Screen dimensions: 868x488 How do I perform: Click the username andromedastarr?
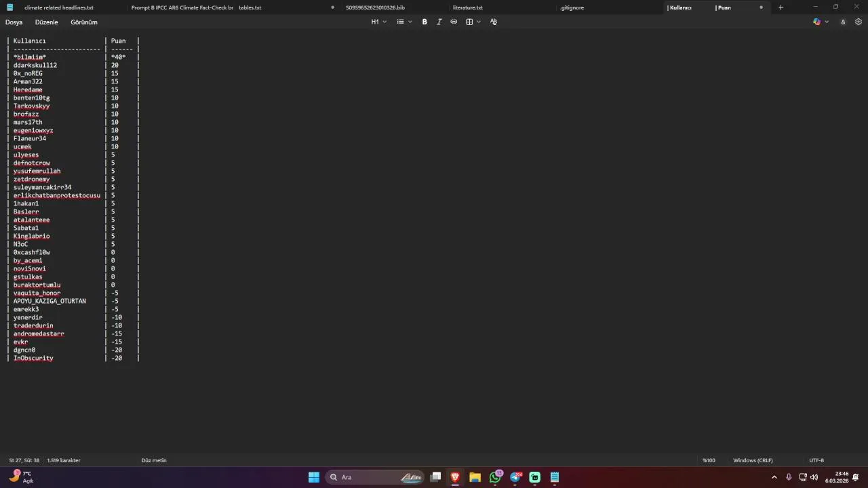(x=39, y=333)
